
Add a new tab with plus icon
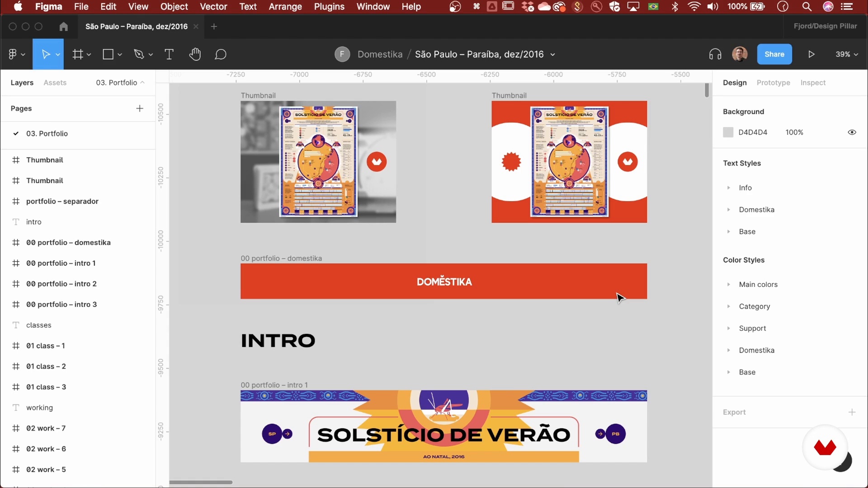pyautogui.click(x=214, y=27)
